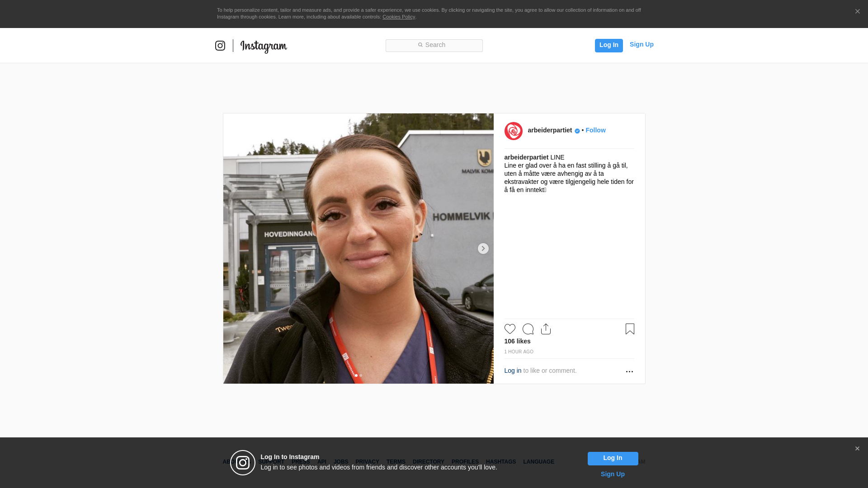Screen dimensions: 868x488
Task: Open the arbeiderpartiet profile avatar
Action: 514,131
